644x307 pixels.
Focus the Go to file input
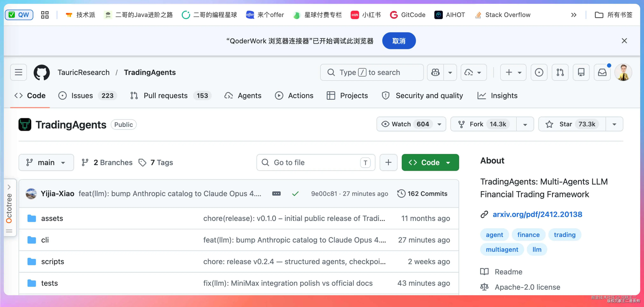[x=316, y=162]
